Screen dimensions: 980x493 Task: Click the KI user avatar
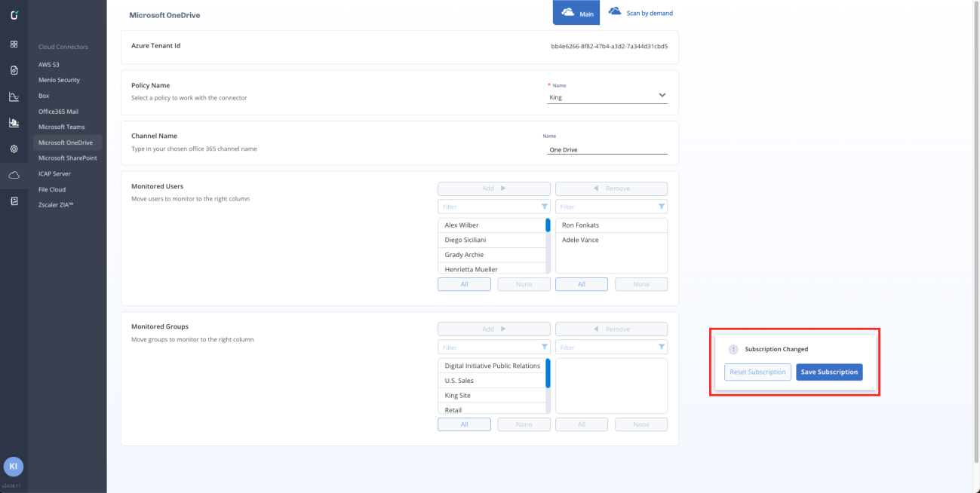coord(14,467)
